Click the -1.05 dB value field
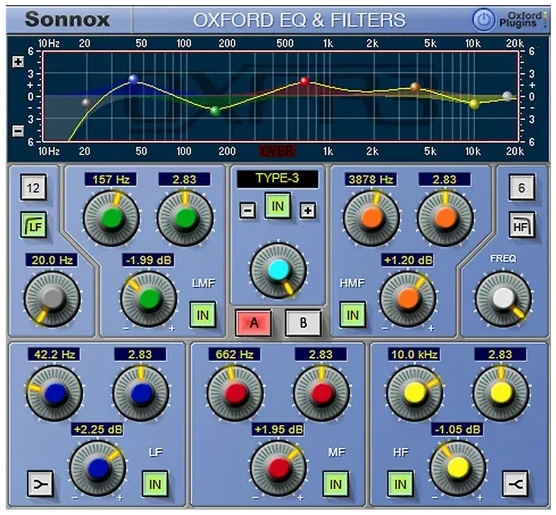 click(457, 430)
